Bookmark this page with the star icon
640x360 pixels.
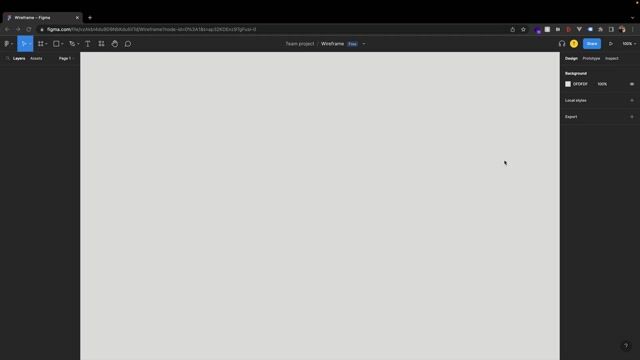[x=523, y=29]
